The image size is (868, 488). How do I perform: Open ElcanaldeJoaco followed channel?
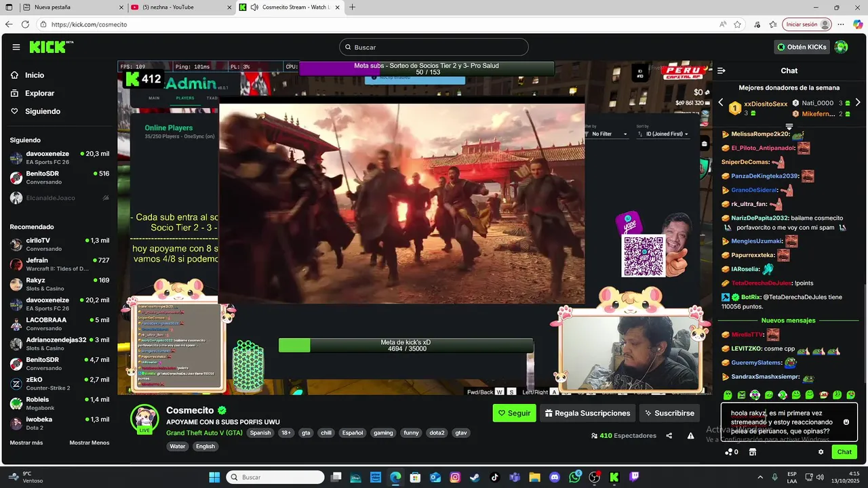pos(59,198)
